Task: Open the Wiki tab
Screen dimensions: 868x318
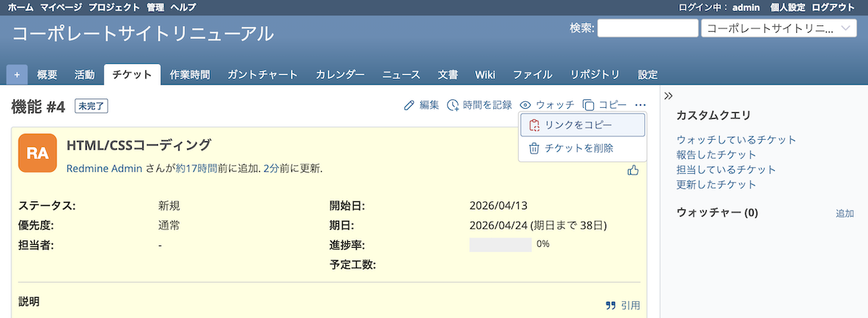Action: [485, 75]
